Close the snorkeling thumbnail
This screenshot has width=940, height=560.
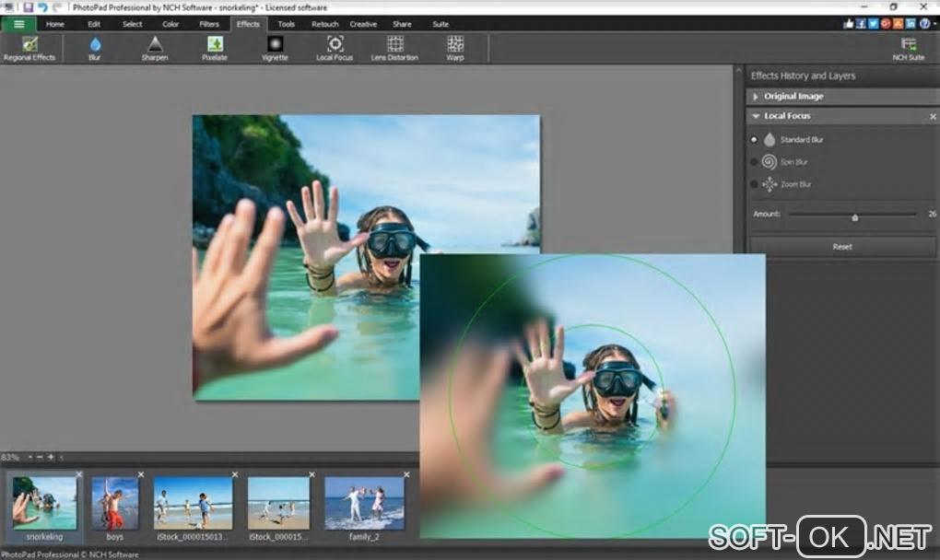coord(78,474)
